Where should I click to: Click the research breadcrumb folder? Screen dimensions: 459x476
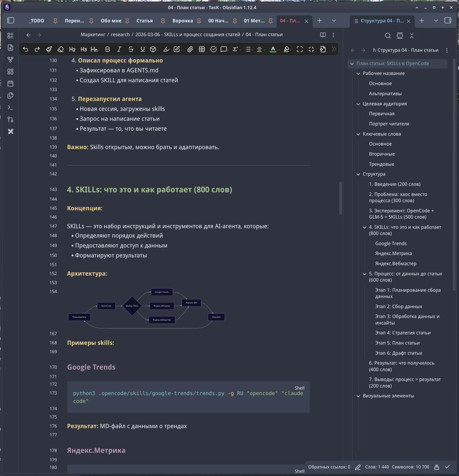tap(120, 35)
